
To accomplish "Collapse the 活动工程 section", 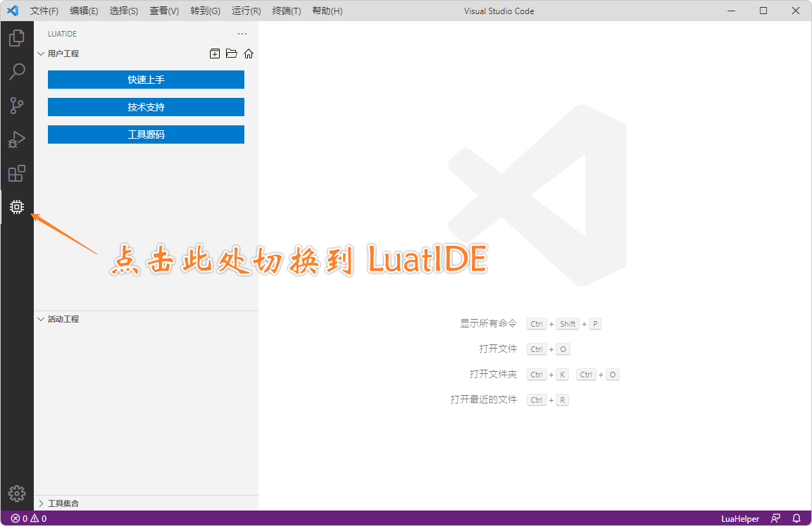I will (41, 319).
